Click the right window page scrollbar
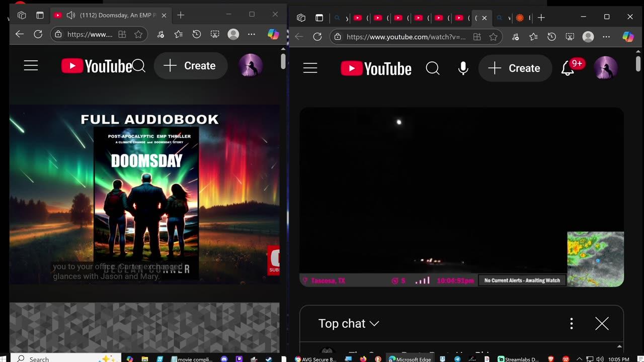The image size is (644, 362). [x=639, y=64]
